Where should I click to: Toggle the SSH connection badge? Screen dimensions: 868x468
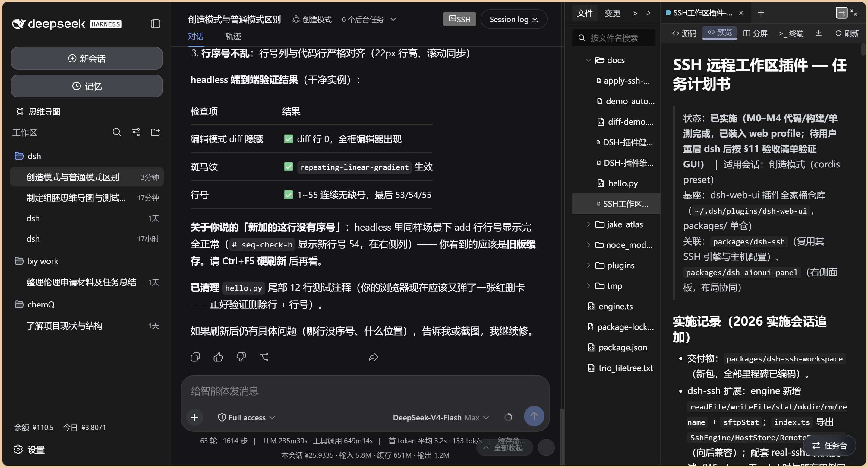pos(459,19)
